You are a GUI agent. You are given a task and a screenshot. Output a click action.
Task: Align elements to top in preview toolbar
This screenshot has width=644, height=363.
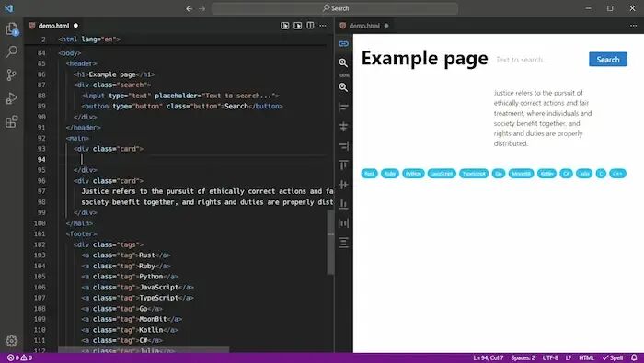click(x=343, y=165)
